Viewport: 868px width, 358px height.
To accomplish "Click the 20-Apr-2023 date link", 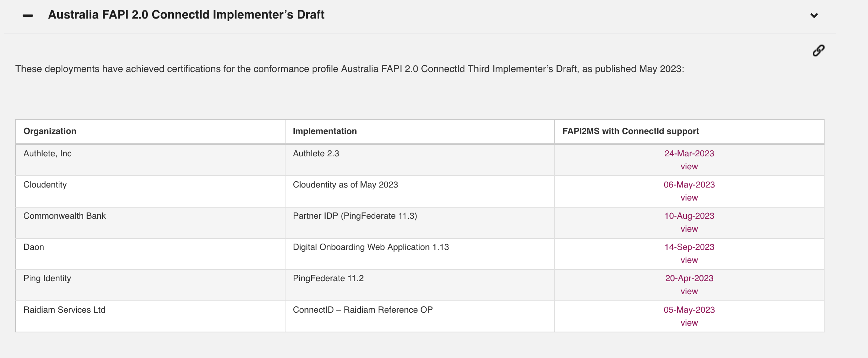I will (x=689, y=278).
